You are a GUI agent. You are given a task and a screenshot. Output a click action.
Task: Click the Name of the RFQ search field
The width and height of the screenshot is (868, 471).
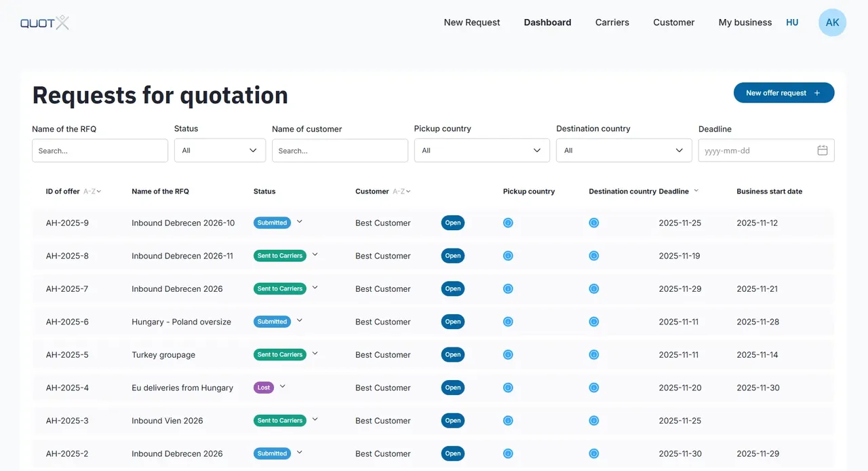tap(100, 151)
